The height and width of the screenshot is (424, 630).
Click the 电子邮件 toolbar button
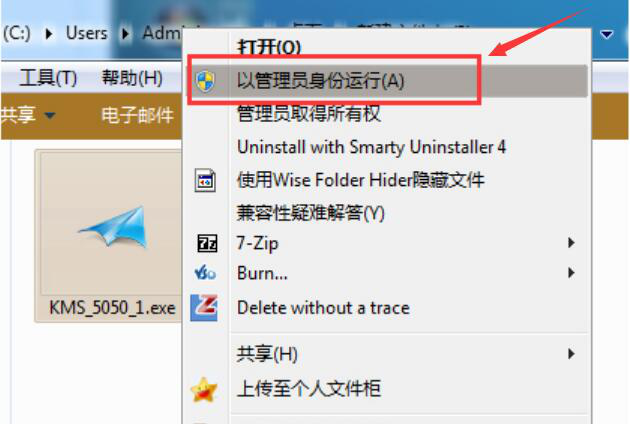137,116
